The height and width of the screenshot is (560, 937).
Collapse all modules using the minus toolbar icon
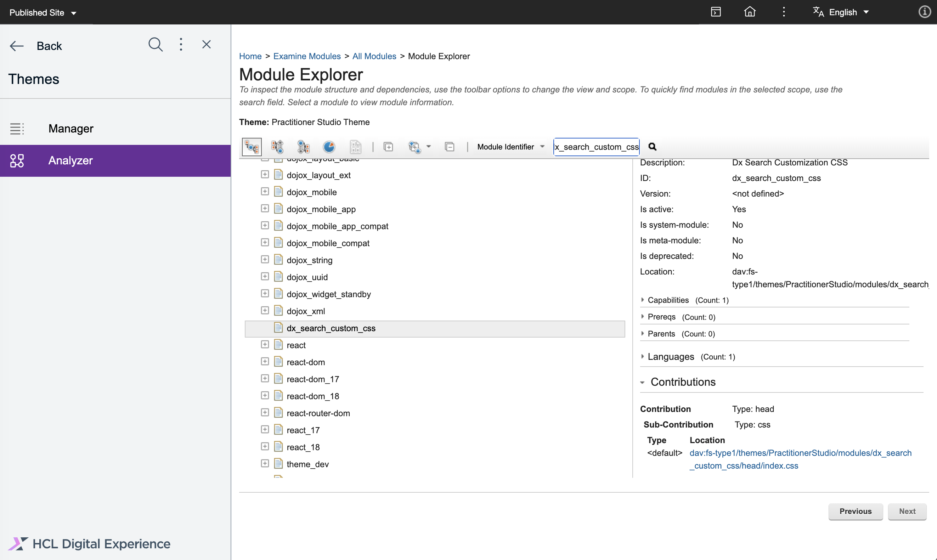450,147
